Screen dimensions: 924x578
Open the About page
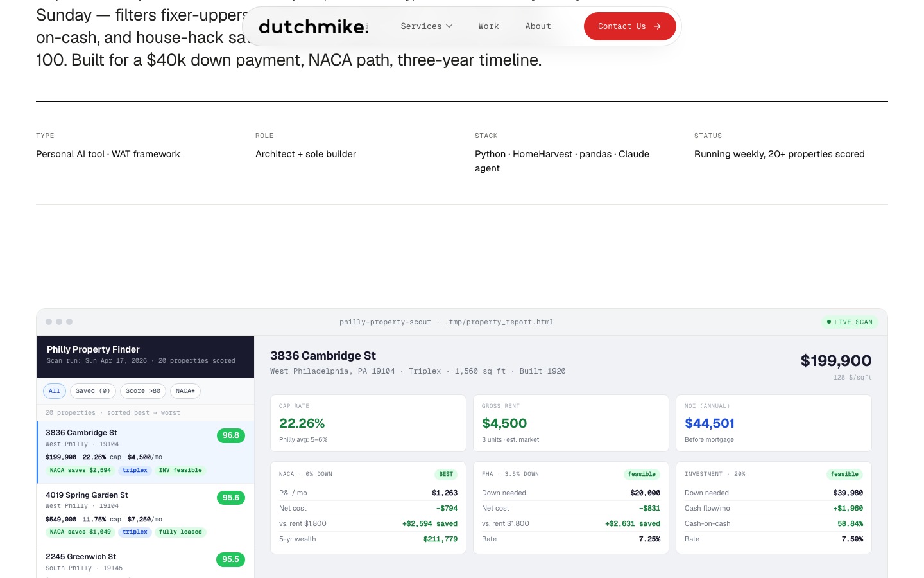tap(538, 26)
